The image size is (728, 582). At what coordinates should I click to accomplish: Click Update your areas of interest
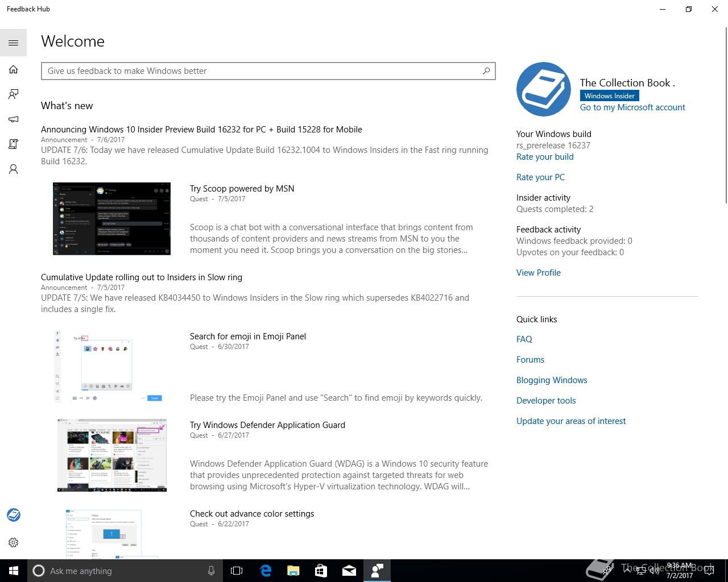point(571,421)
